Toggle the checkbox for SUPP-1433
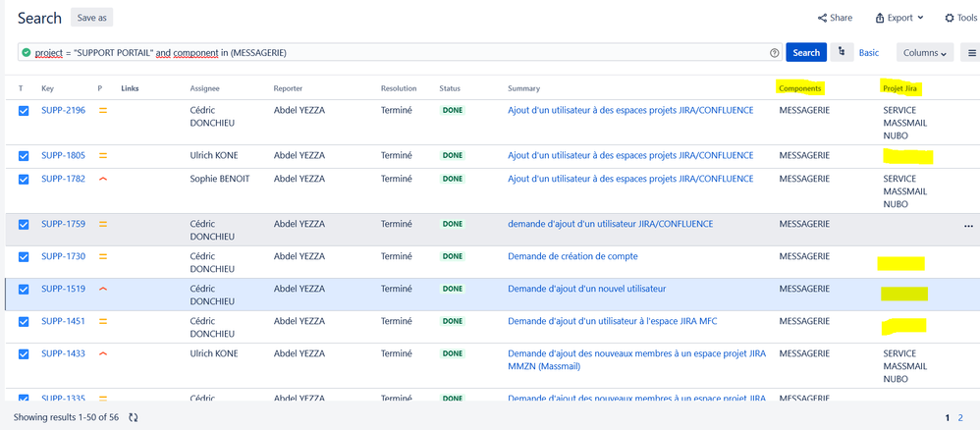 24,354
